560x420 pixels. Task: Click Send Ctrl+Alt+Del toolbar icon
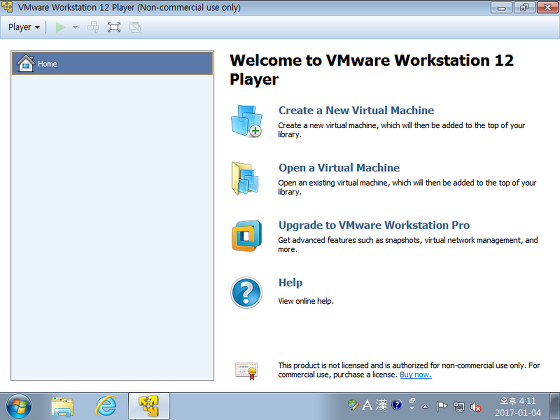(93, 27)
